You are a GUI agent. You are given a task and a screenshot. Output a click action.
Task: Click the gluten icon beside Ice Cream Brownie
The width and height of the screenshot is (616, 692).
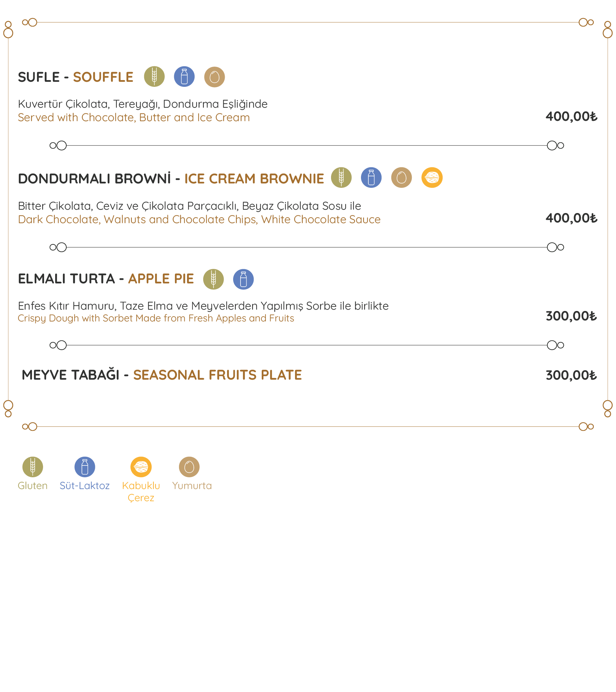pyautogui.click(x=341, y=177)
